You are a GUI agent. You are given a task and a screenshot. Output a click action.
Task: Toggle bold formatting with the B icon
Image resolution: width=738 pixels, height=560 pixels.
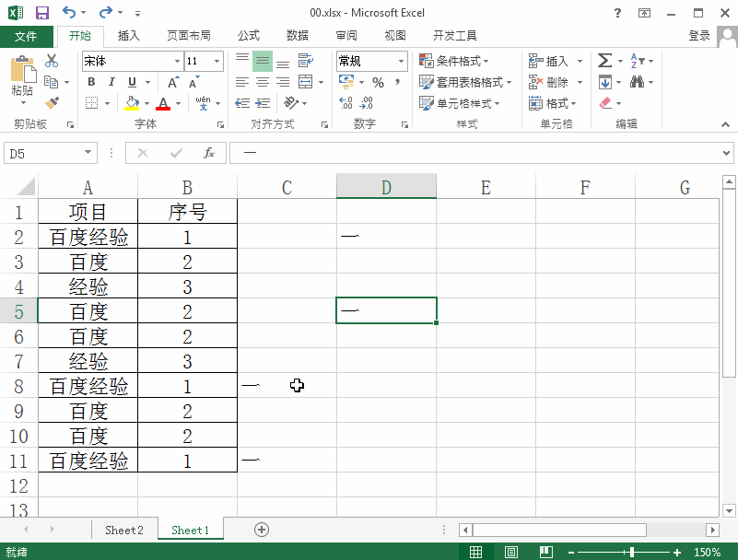click(90, 81)
